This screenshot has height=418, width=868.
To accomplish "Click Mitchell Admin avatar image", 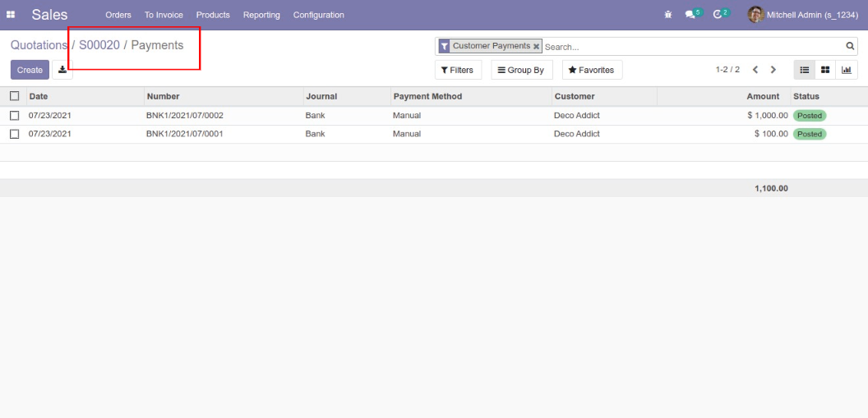I will pyautogui.click(x=755, y=15).
